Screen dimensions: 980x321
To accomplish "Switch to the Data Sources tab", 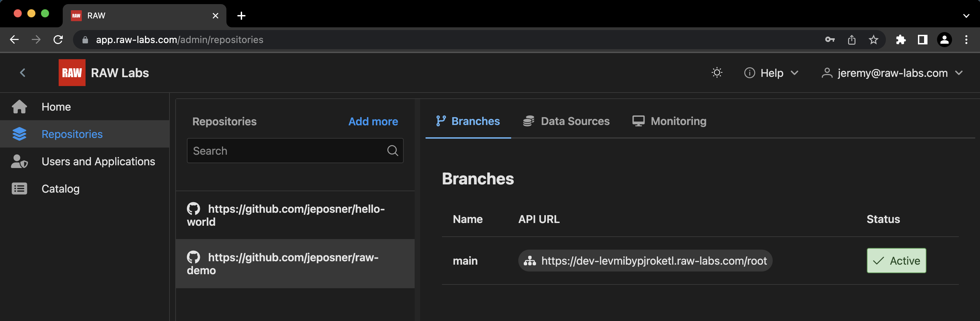I will pyautogui.click(x=566, y=121).
